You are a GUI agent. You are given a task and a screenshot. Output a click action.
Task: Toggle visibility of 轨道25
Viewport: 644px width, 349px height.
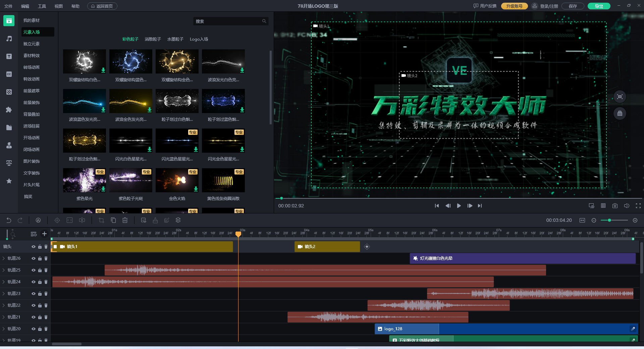click(34, 270)
